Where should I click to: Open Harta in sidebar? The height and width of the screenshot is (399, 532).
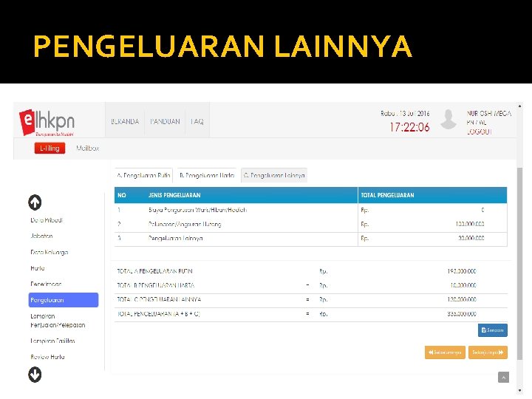pyautogui.click(x=38, y=268)
